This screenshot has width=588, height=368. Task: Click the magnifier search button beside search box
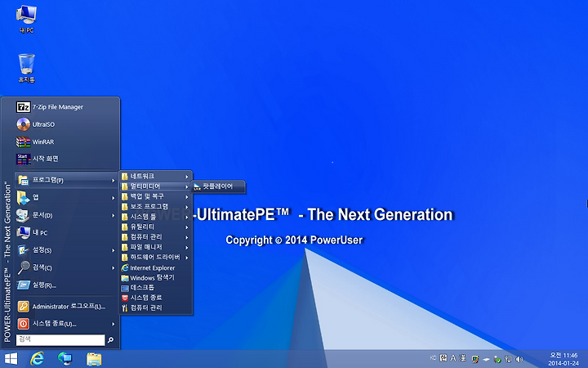coord(110,340)
